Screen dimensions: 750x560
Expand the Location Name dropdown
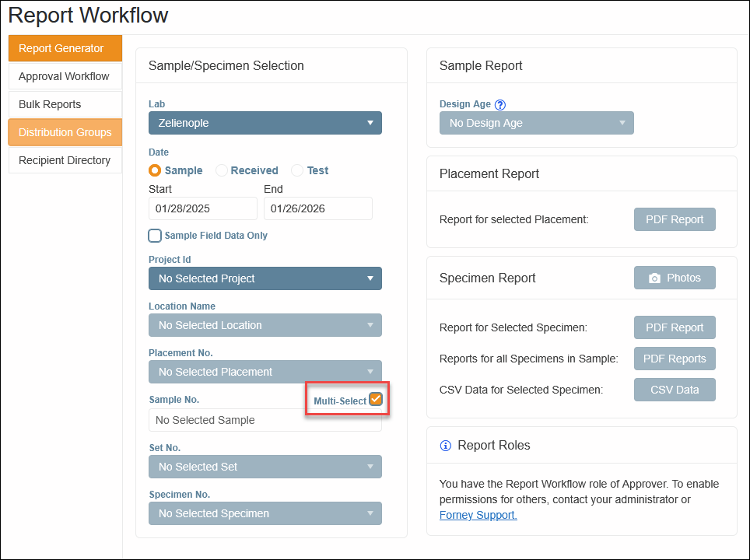pyautogui.click(x=265, y=325)
